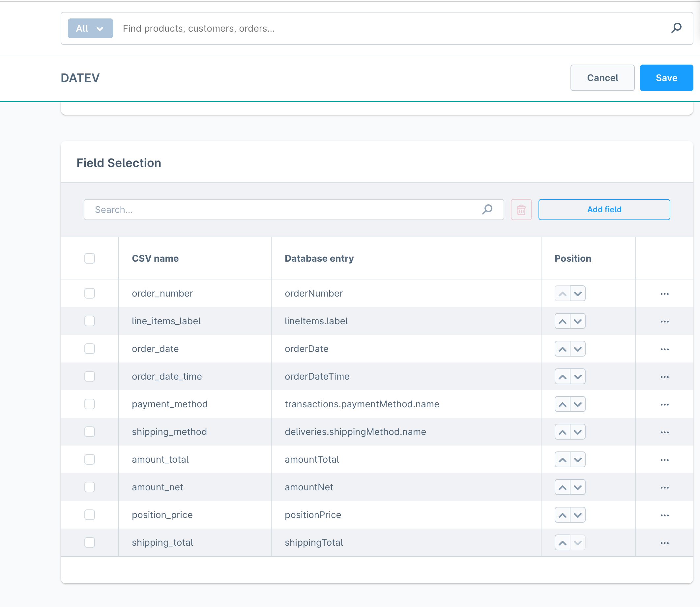The height and width of the screenshot is (607, 700).
Task: Move line_items_label field up
Action: tap(563, 321)
